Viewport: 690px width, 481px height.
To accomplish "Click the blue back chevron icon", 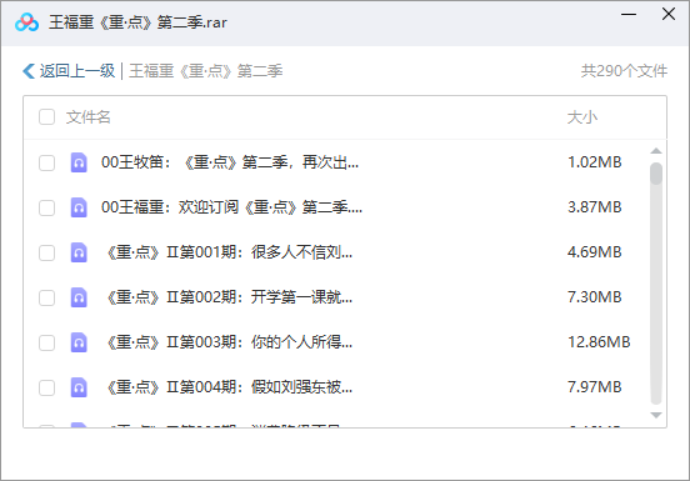I will coord(29,71).
